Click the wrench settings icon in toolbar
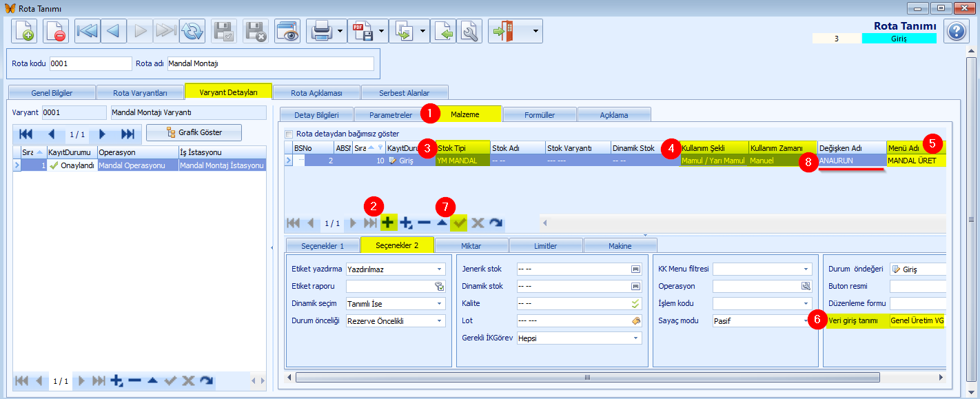The width and height of the screenshot is (980, 399). click(x=470, y=31)
